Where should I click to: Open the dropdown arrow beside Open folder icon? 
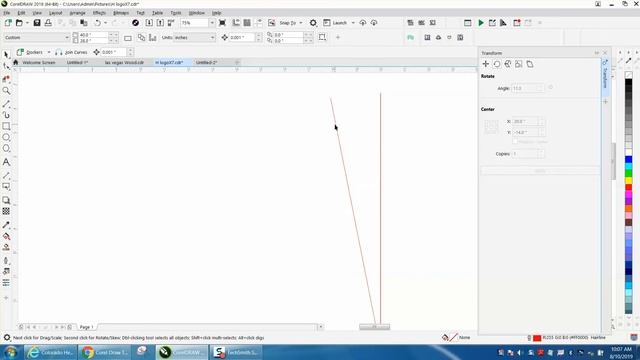tap(27, 23)
